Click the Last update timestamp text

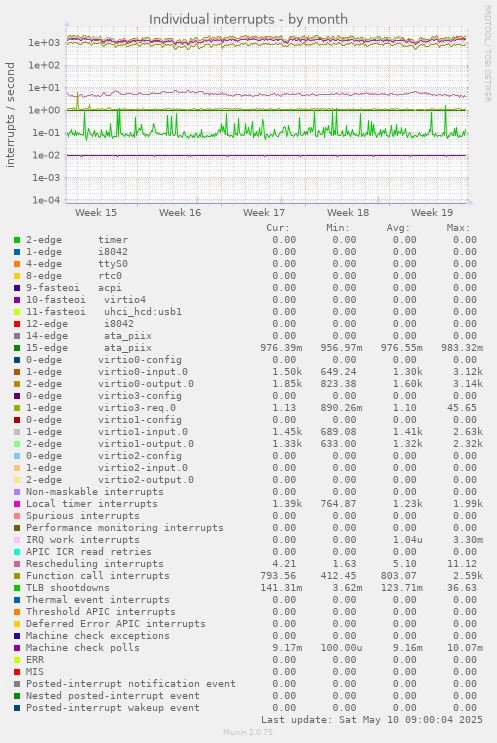pos(372,720)
